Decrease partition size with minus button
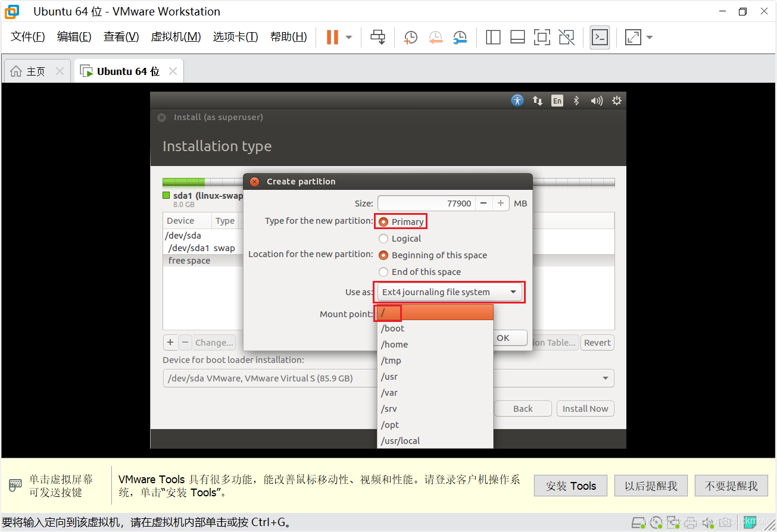777x532 pixels. pyautogui.click(x=483, y=204)
